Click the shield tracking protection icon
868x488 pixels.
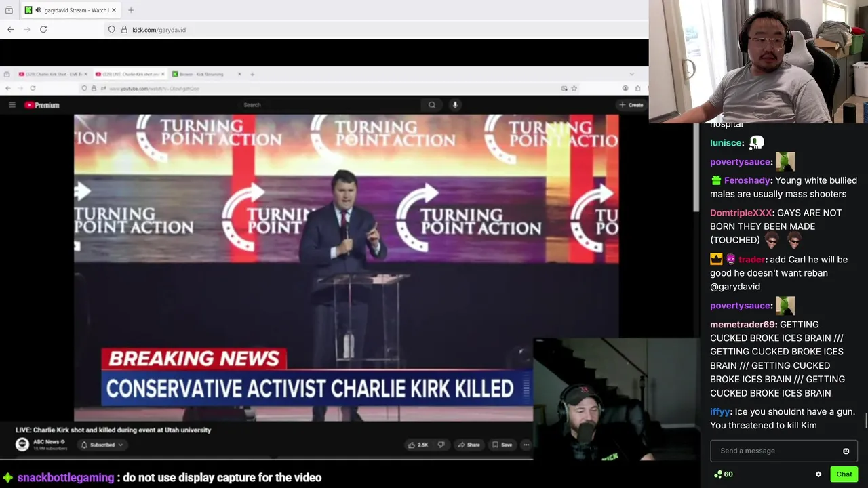(x=112, y=30)
